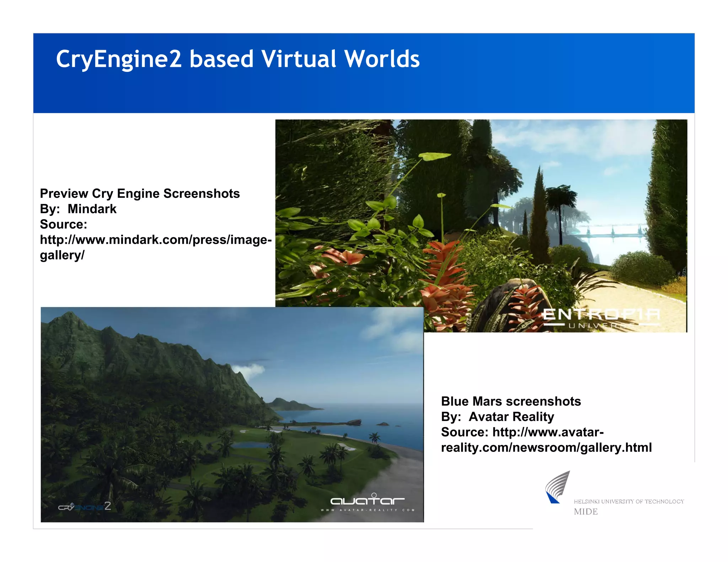
Task: Open the mindark.com press image-gallery link
Action: click(156, 247)
